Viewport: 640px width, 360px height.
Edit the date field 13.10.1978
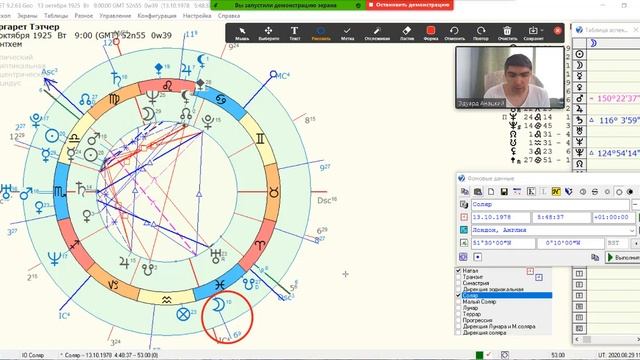tap(500, 217)
